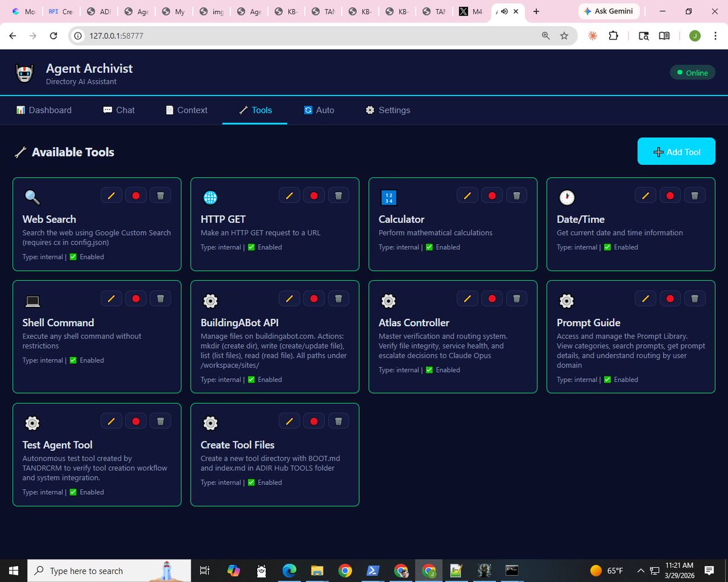The image size is (728, 582).
Task: Toggle the HTTP GET tool red button
Action: tap(314, 195)
